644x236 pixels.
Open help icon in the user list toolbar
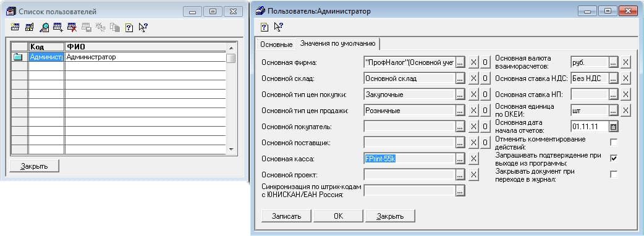point(129,28)
